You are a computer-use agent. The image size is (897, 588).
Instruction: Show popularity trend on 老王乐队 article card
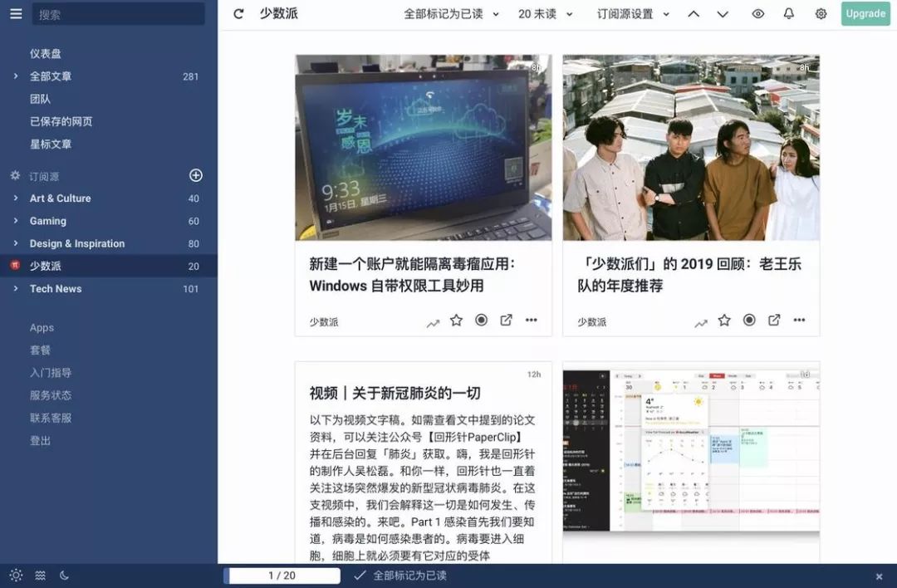(x=701, y=323)
